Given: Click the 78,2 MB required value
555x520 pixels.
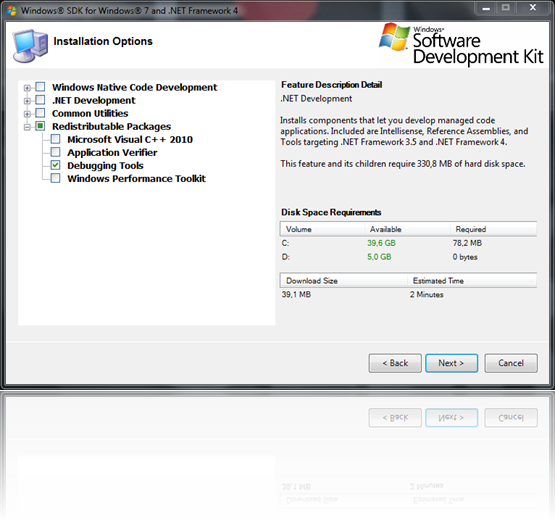Looking at the screenshot, I should 467,243.
